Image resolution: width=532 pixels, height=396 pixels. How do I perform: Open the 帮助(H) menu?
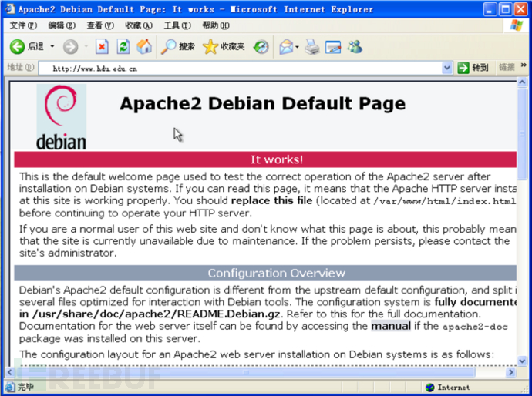216,25
